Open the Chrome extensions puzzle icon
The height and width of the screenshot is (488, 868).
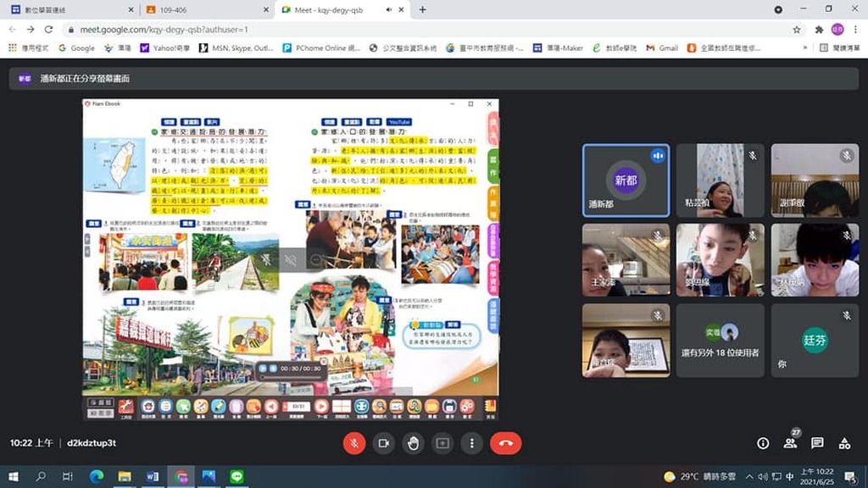[819, 30]
